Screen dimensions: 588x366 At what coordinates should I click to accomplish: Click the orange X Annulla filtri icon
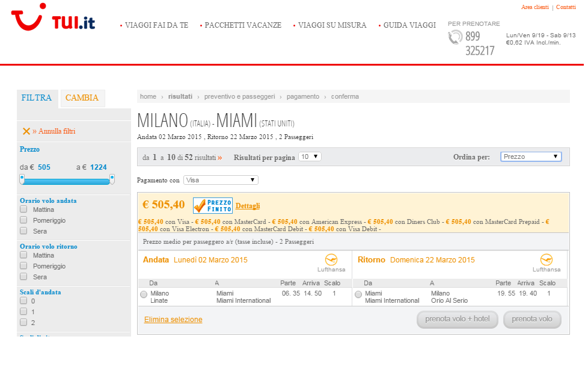(x=26, y=131)
